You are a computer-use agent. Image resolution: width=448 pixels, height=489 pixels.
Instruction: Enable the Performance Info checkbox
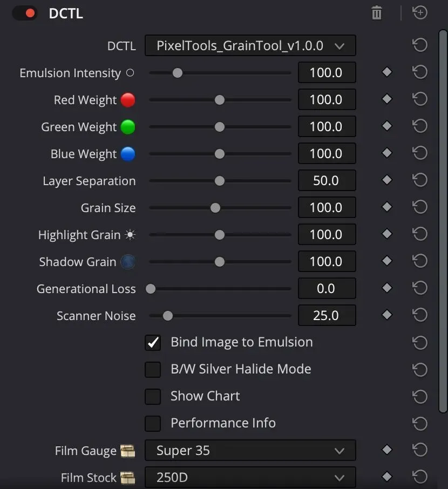click(x=153, y=424)
